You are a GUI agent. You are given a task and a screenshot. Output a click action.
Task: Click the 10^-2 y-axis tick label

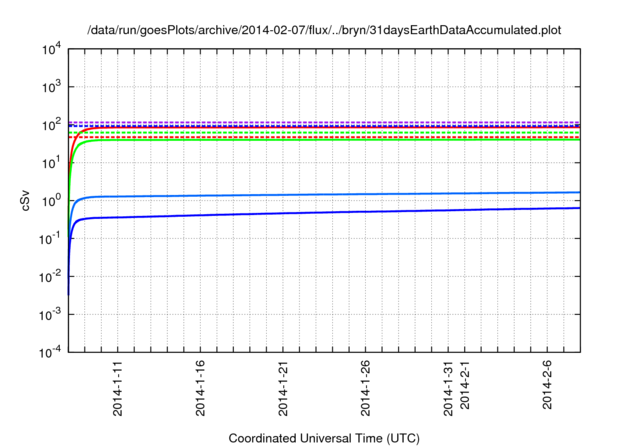[51, 277]
